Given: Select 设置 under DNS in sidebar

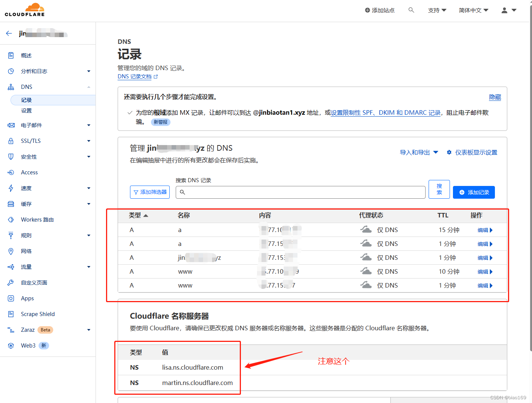Looking at the screenshot, I should point(27,111).
